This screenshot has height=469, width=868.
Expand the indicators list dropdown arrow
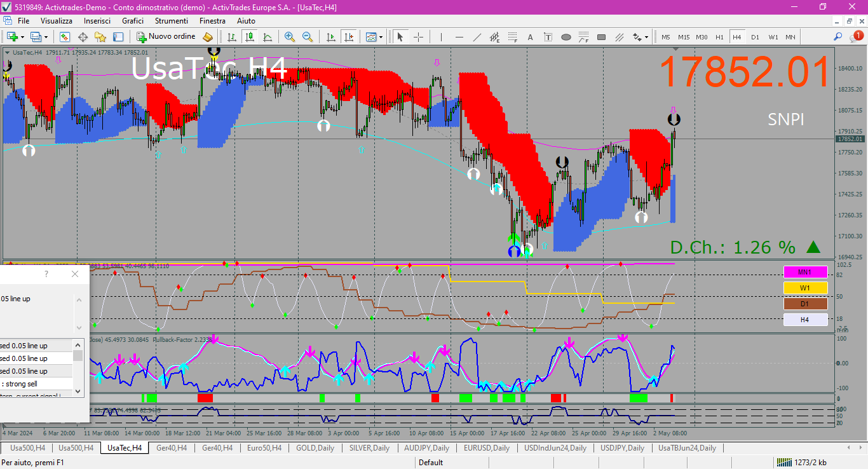tap(381, 37)
